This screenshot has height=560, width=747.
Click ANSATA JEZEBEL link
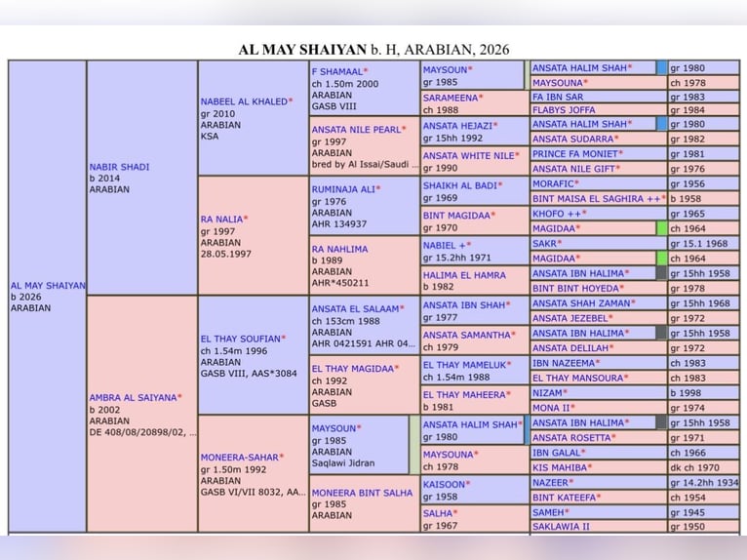[x=570, y=318]
